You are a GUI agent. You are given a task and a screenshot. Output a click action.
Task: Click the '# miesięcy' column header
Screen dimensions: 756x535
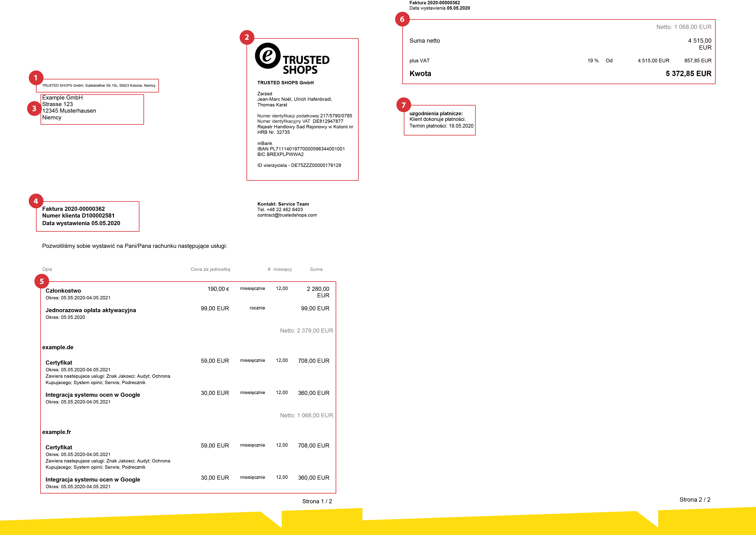[x=280, y=269]
